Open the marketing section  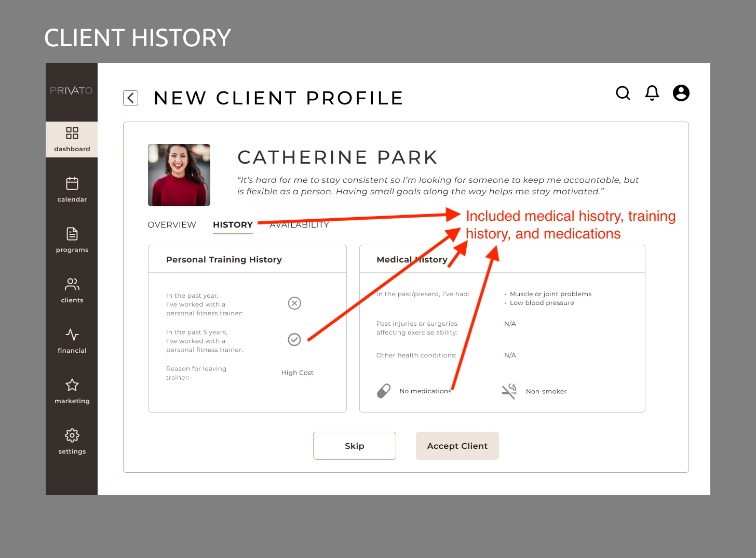tap(72, 391)
